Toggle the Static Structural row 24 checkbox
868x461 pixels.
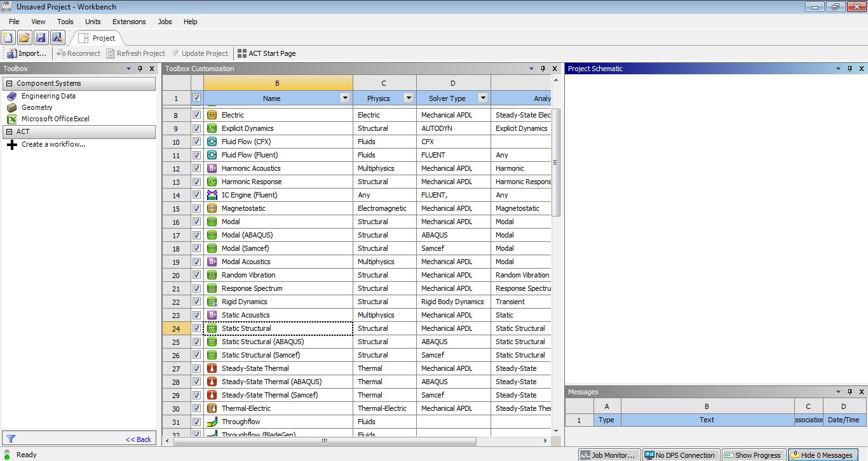196,328
